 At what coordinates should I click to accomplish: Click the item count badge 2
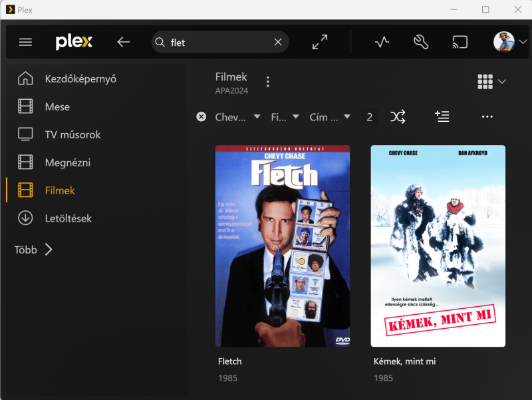(370, 117)
